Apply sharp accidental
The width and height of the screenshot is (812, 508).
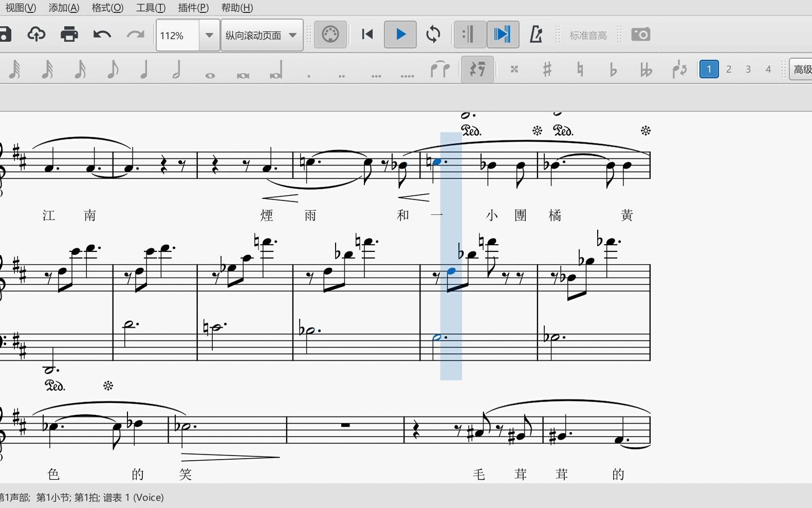point(547,69)
